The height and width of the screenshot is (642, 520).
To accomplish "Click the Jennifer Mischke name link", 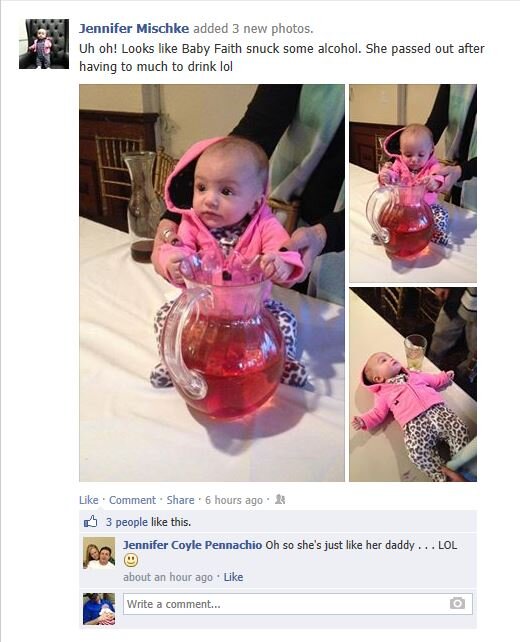I will coord(134,29).
